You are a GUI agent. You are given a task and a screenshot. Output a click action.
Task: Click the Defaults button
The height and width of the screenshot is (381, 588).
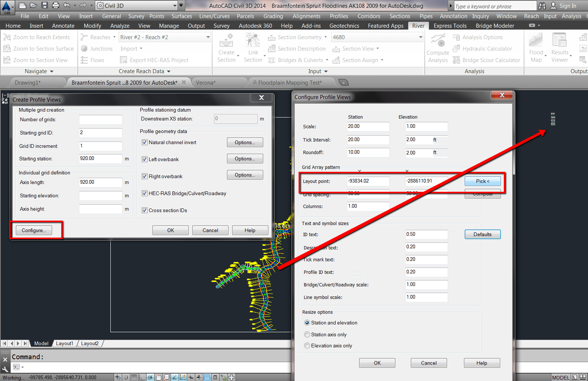(x=482, y=234)
